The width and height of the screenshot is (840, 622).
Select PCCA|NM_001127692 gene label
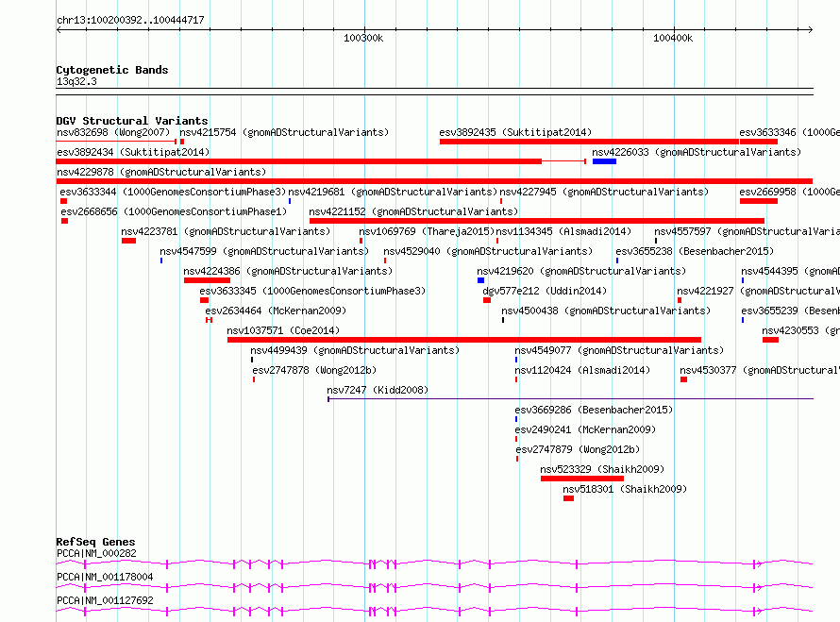[x=105, y=600]
